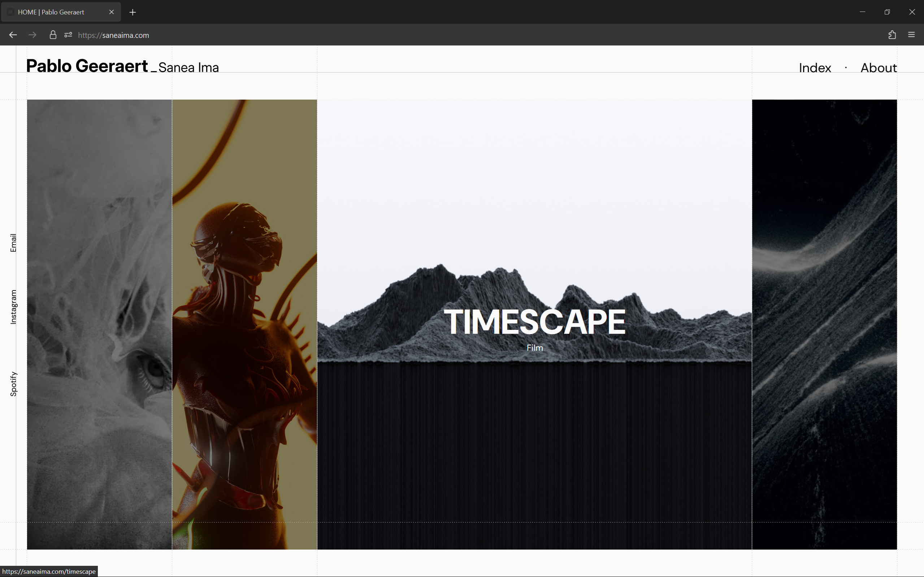Image resolution: width=924 pixels, height=577 pixels.
Task: Click the forward navigation arrow
Action: (x=32, y=35)
